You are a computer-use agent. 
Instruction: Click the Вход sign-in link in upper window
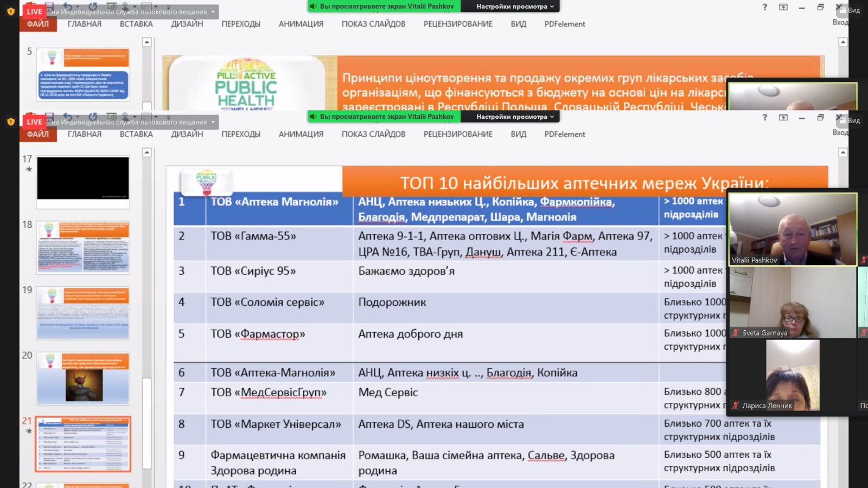840,22
